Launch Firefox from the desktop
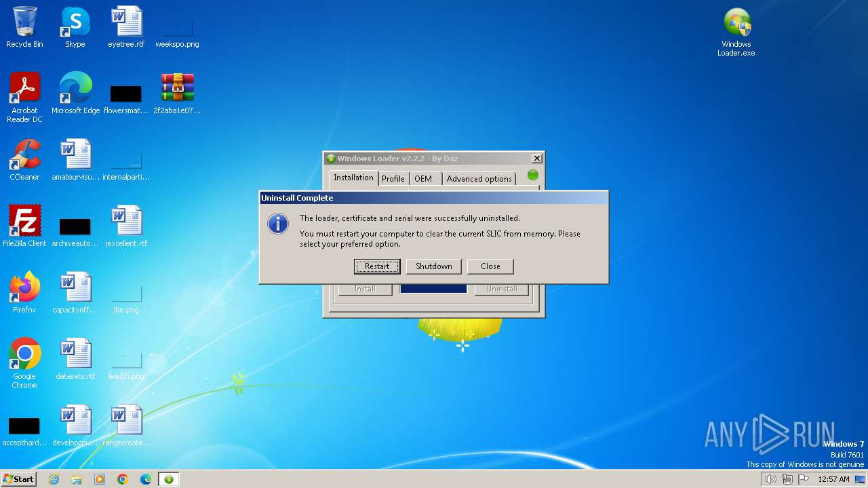This screenshot has height=488, width=868. [x=24, y=293]
